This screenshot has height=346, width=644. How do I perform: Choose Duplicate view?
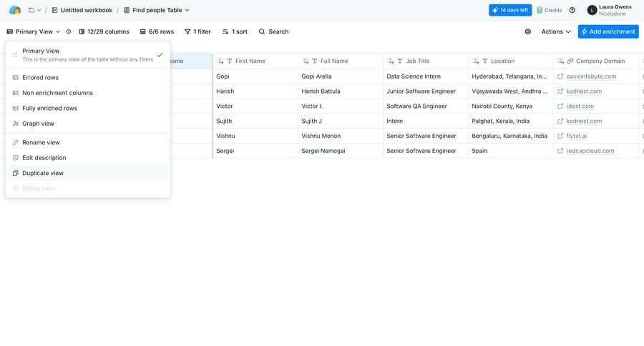(x=87, y=173)
